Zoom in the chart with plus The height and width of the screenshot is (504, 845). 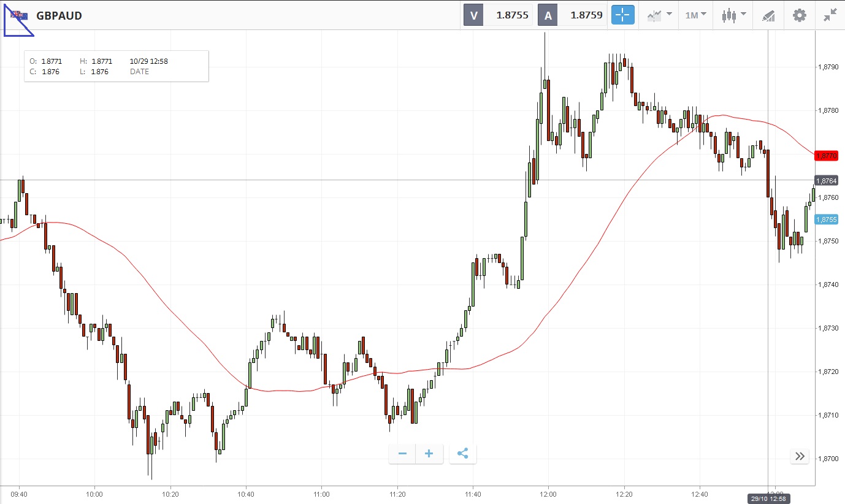click(429, 454)
